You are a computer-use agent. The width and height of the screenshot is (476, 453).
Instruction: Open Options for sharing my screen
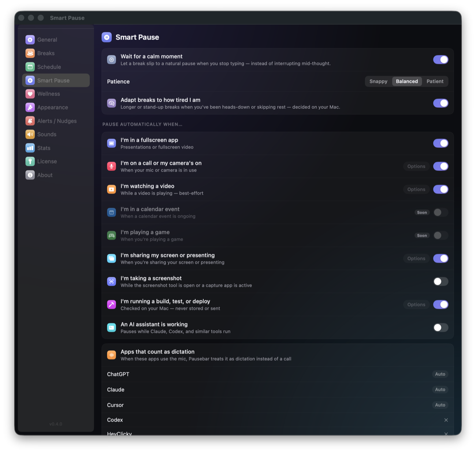(416, 258)
